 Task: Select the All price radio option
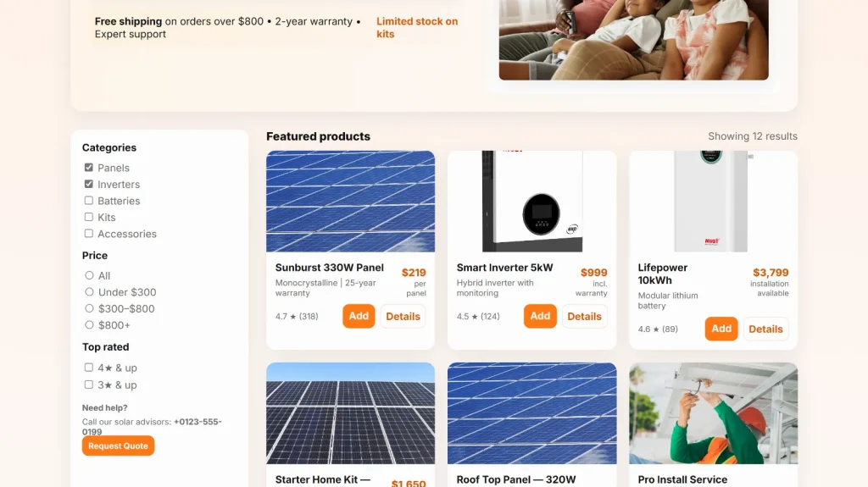[x=89, y=275]
